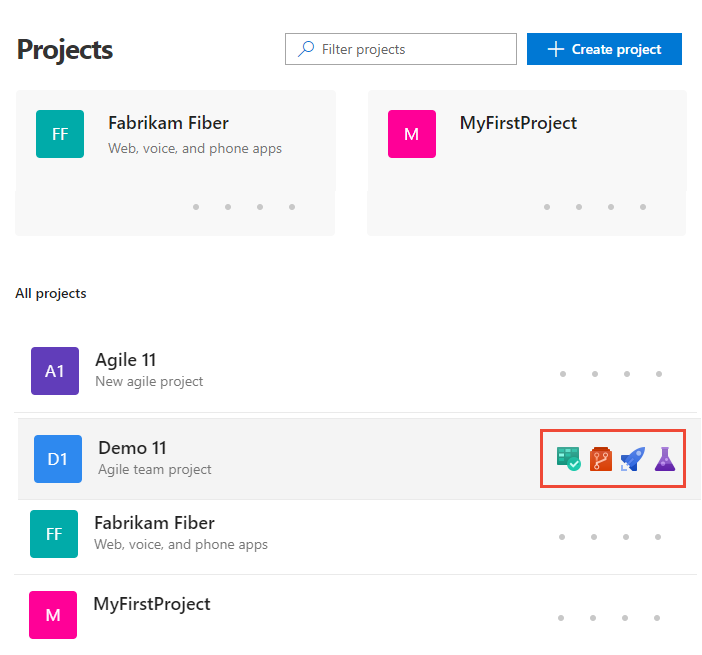Click first service dot on Agile 11 row
Screen dimensions: 702x655
click(563, 375)
